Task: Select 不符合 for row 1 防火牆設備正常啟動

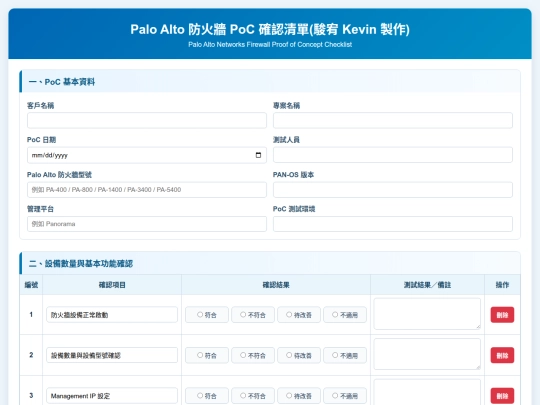Action: point(253,315)
